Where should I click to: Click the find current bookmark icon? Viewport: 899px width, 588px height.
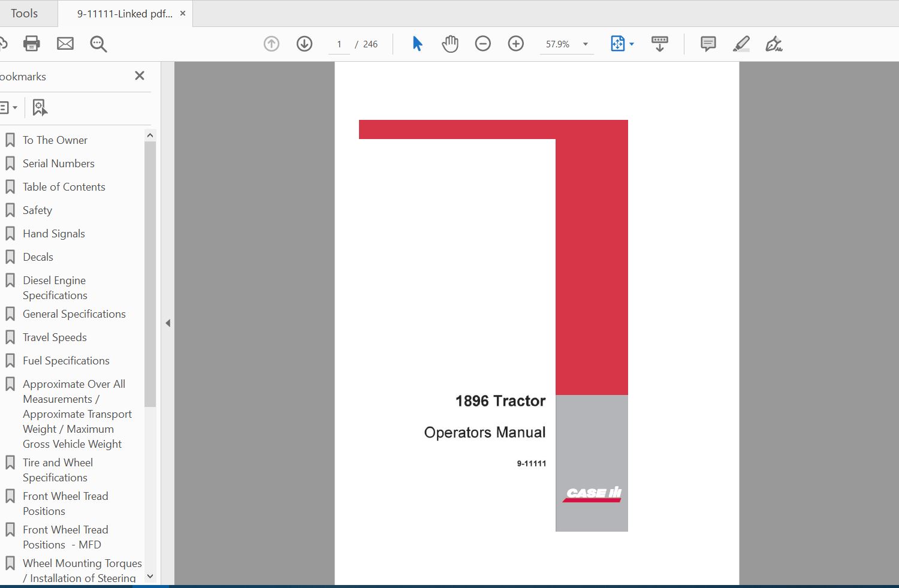[x=40, y=108]
